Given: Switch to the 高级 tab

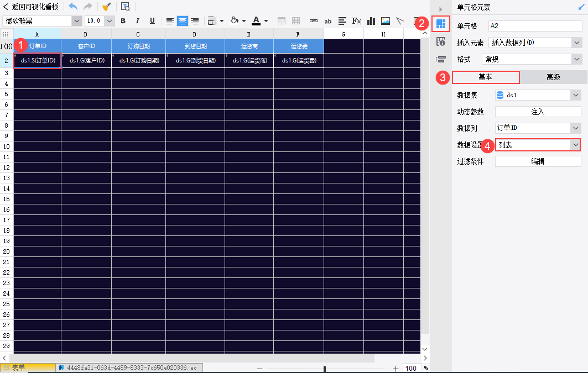Looking at the screenshot, I should point(553,77).
